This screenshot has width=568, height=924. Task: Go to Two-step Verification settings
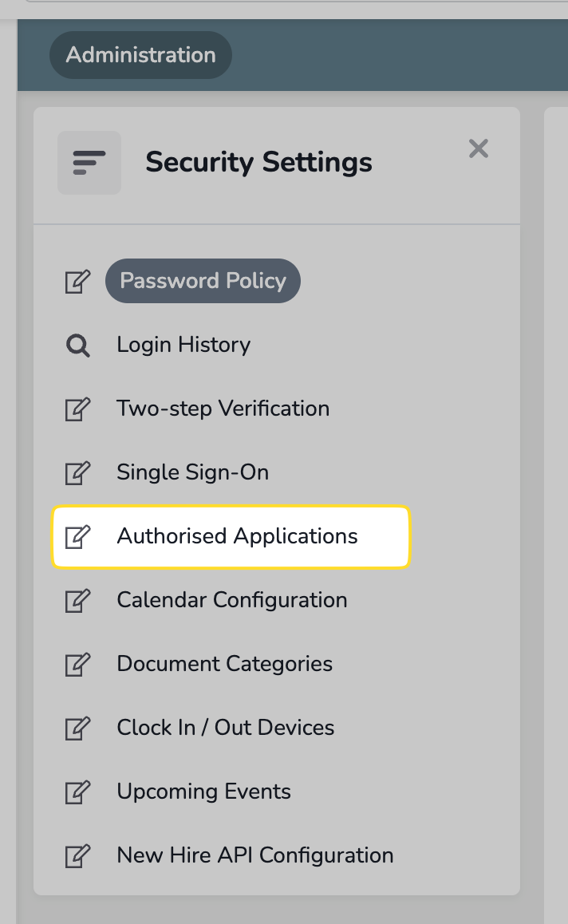coord(223,409)
